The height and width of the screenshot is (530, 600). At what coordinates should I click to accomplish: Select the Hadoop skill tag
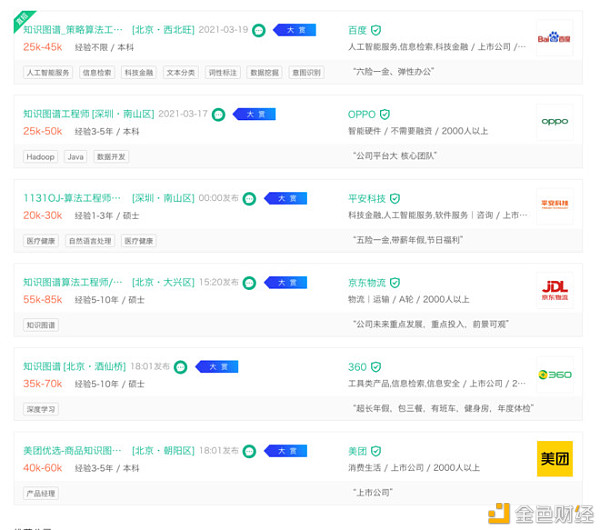(41, 156)
